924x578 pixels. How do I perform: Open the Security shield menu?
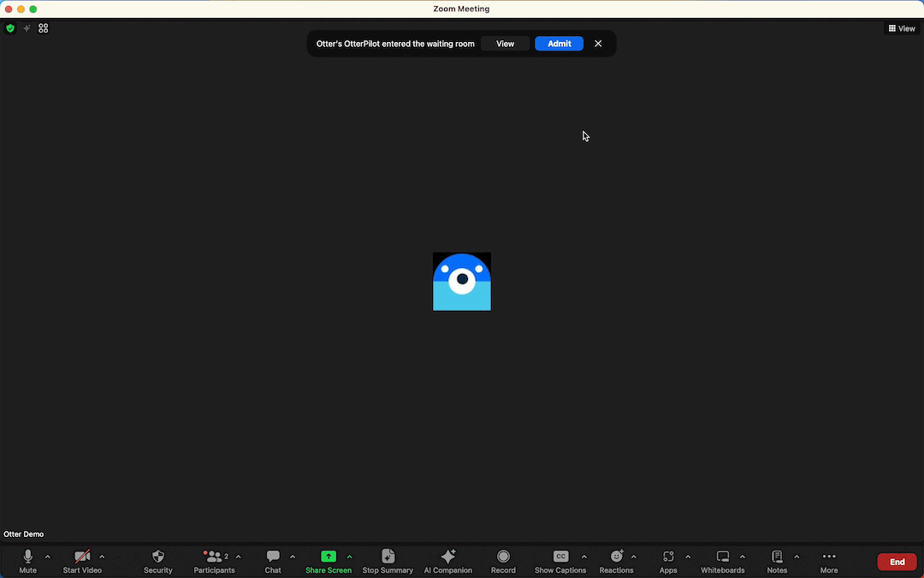(158, 562)
